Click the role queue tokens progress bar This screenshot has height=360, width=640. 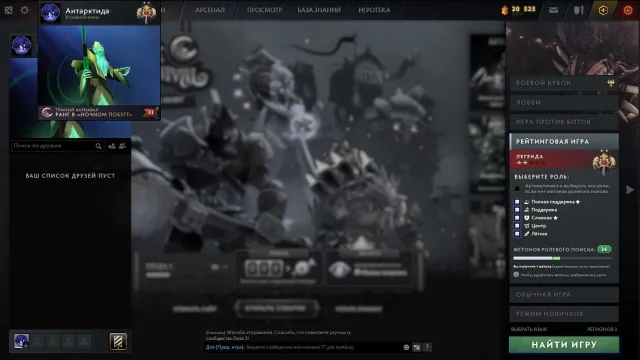point(563,258)
